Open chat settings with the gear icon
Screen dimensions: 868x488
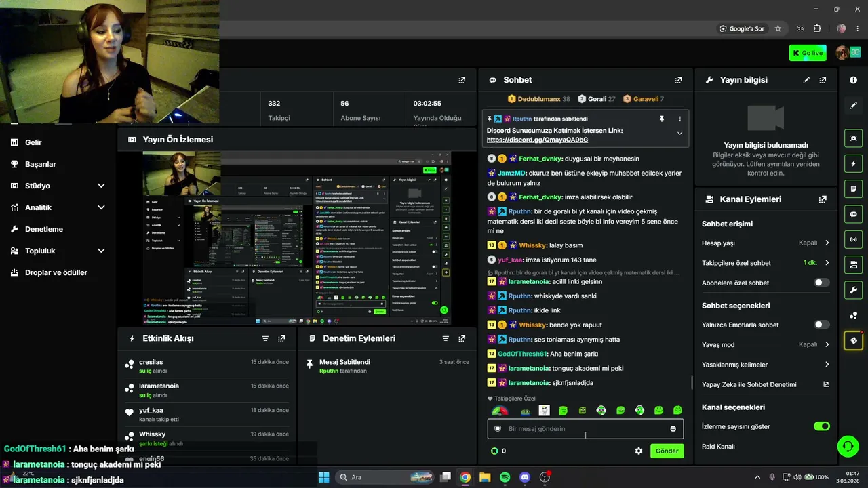[638, 451]
